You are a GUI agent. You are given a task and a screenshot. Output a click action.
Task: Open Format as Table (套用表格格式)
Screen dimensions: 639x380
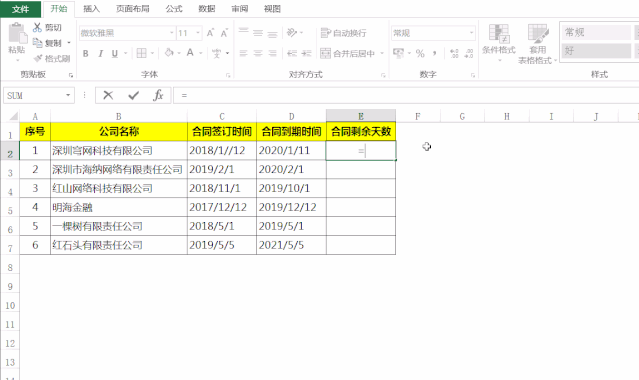click(538, 44)
